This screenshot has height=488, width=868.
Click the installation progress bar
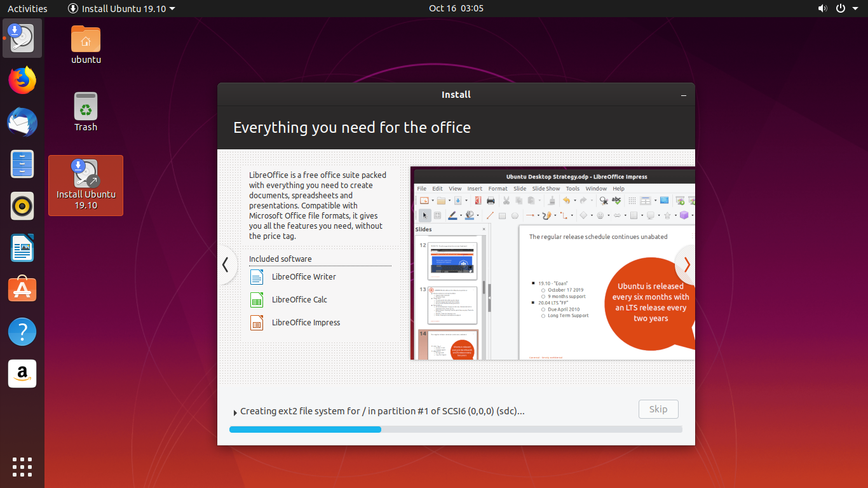pyautogui.click(x=456, y=430)
